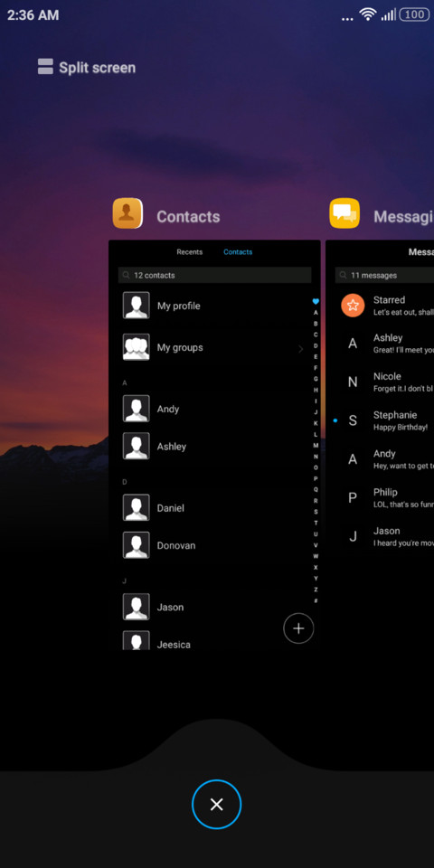434x868 pixels.
Task: Switch to the Recents tab
Action: (189, 252)
